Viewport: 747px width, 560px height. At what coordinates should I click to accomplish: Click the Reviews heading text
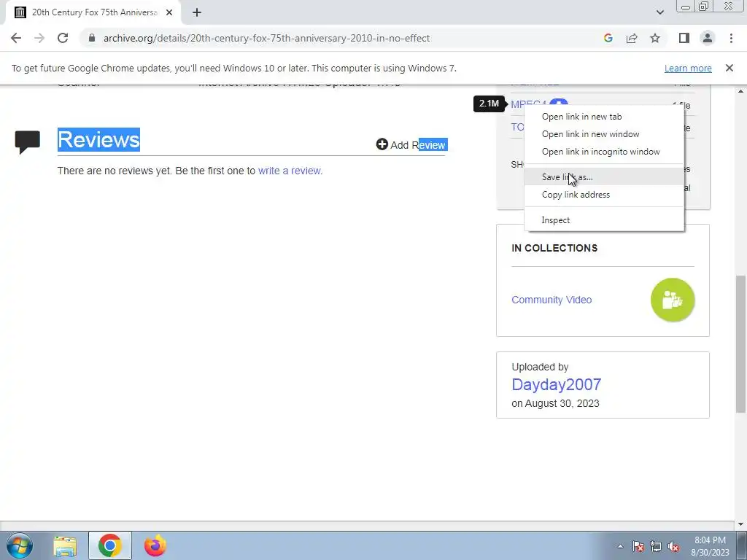pos(98,139)
